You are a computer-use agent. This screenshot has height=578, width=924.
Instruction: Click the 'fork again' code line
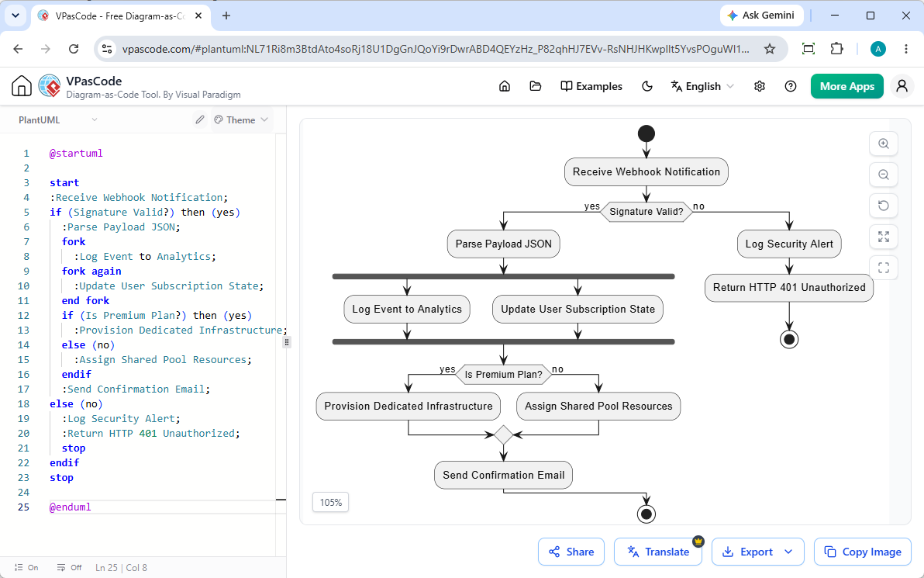click(91, 272)
